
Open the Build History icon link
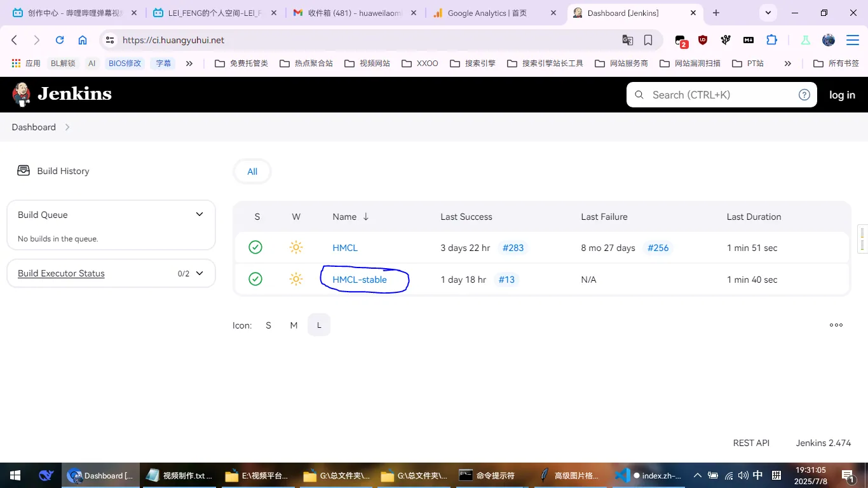[24, 170]
